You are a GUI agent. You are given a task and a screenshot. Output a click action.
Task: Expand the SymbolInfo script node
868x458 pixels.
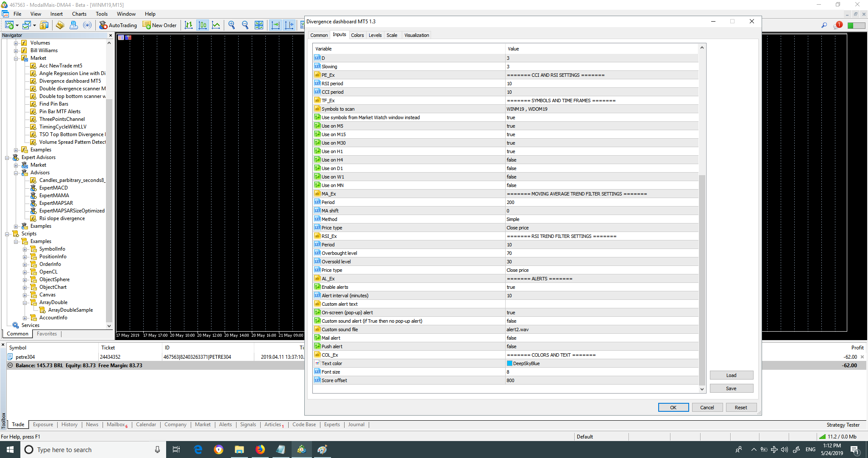25,249
